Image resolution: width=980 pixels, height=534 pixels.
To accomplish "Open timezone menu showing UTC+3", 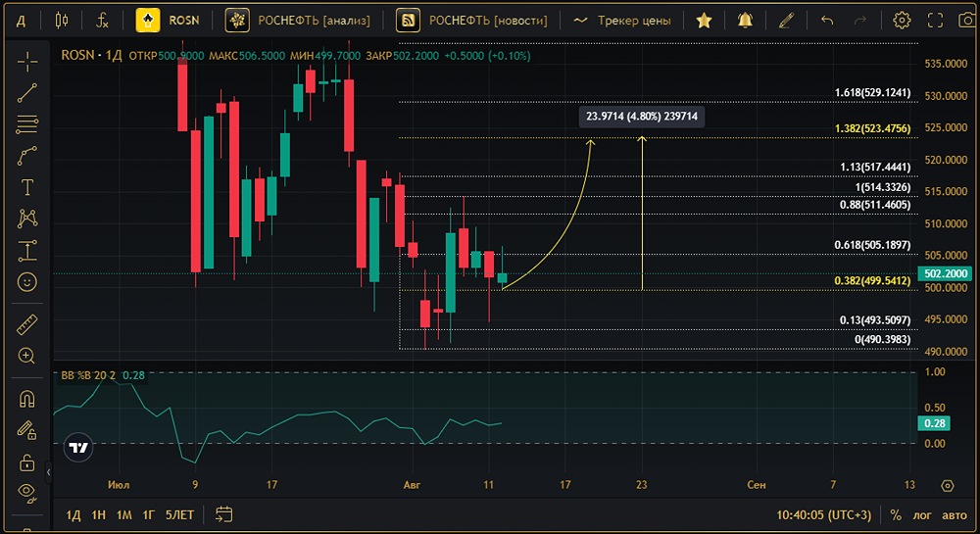I will click(825, 514).
